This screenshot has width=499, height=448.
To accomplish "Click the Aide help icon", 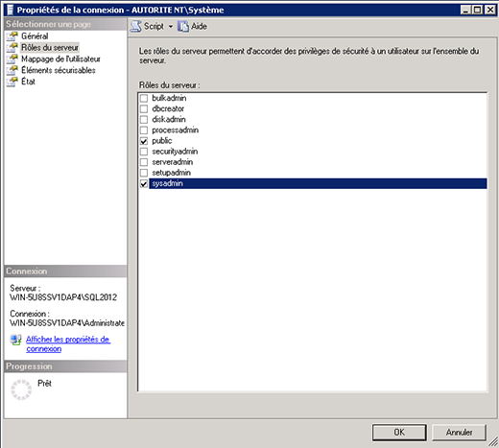I will pyautogui.click(x=183, y=26).
